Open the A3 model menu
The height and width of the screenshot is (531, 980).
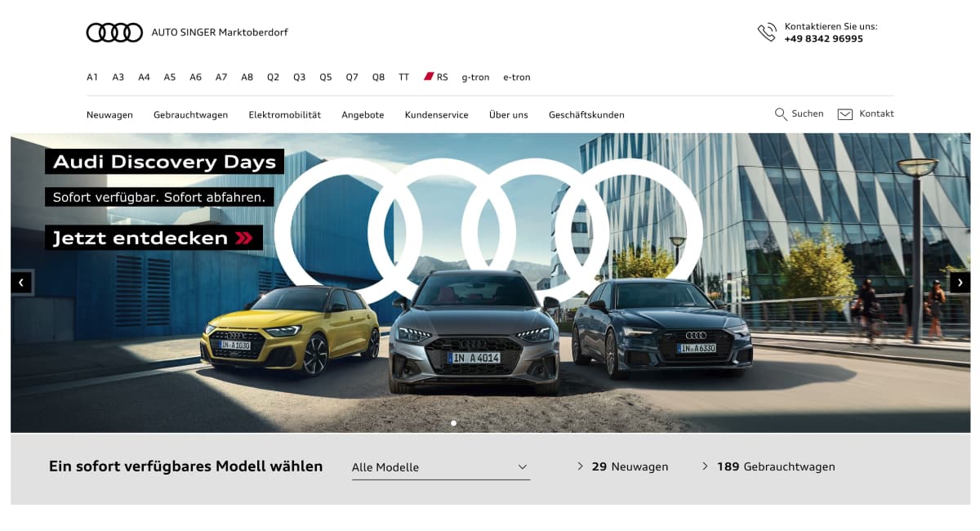click(x=118, y=78)
